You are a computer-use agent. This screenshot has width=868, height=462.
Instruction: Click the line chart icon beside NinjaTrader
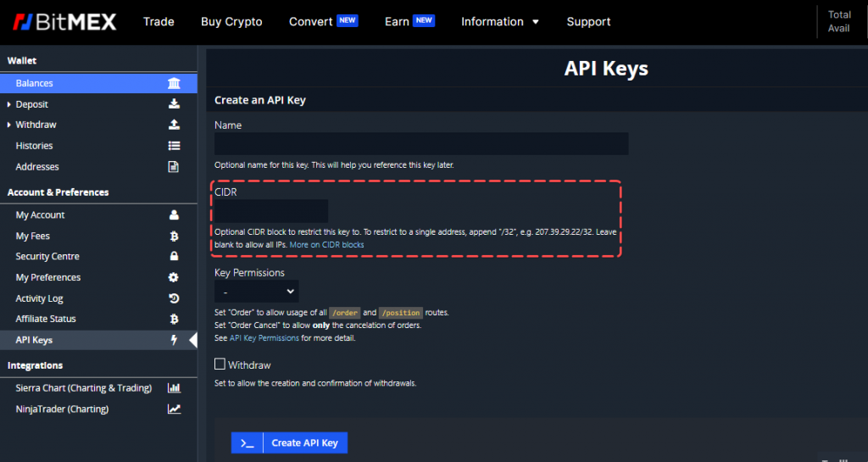pyautogui.click(x=174, y=409)
